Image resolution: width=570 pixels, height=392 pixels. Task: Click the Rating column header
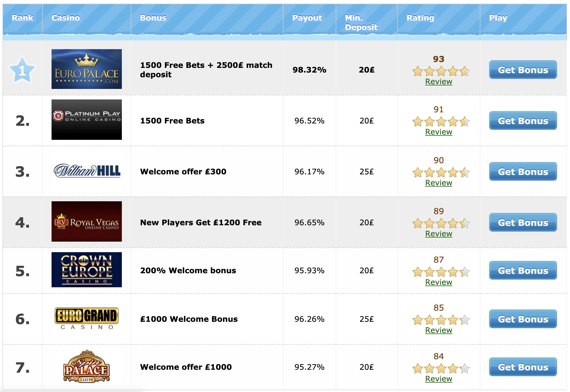click(420, 18)
